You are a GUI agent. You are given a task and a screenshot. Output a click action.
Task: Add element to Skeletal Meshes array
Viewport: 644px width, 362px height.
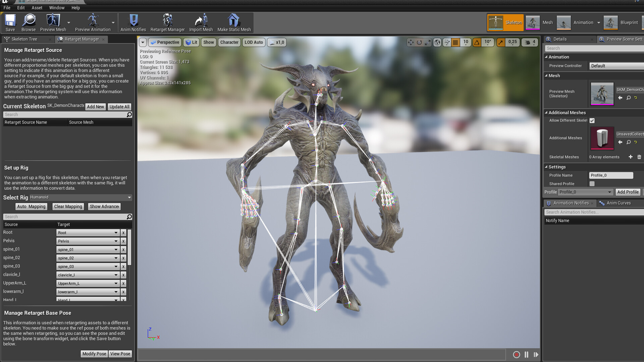tap(631, 157)
